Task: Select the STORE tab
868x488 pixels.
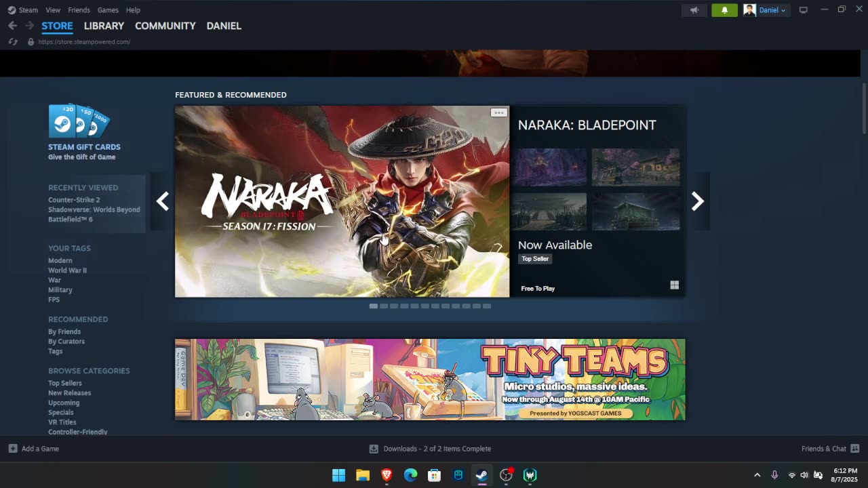Action: coord(57,26)
